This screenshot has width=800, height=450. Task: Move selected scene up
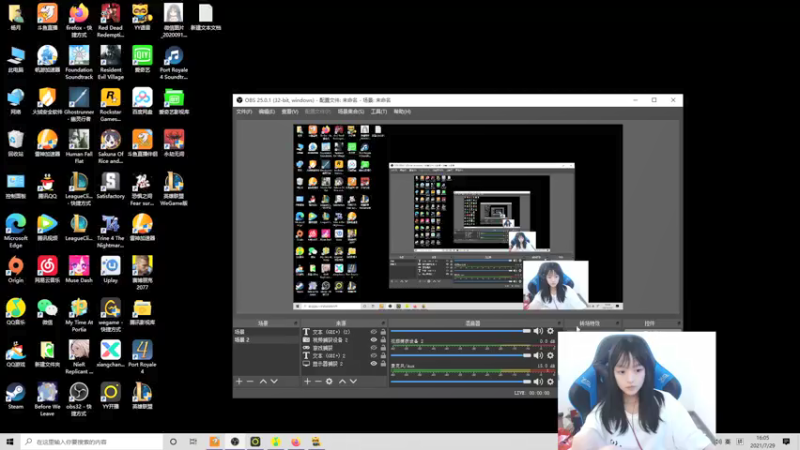263,381
